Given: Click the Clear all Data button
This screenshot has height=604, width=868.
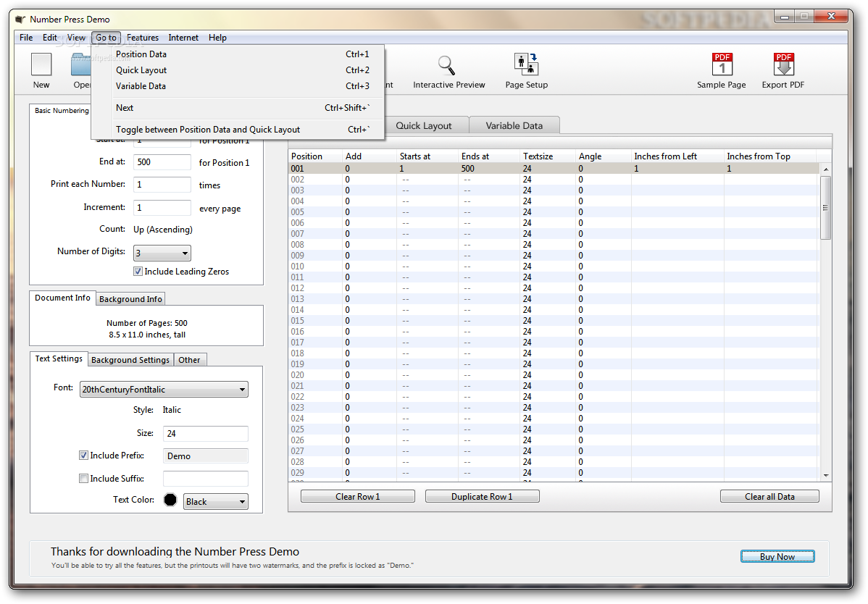Looking at the screenshot, I should click(769, 497).
